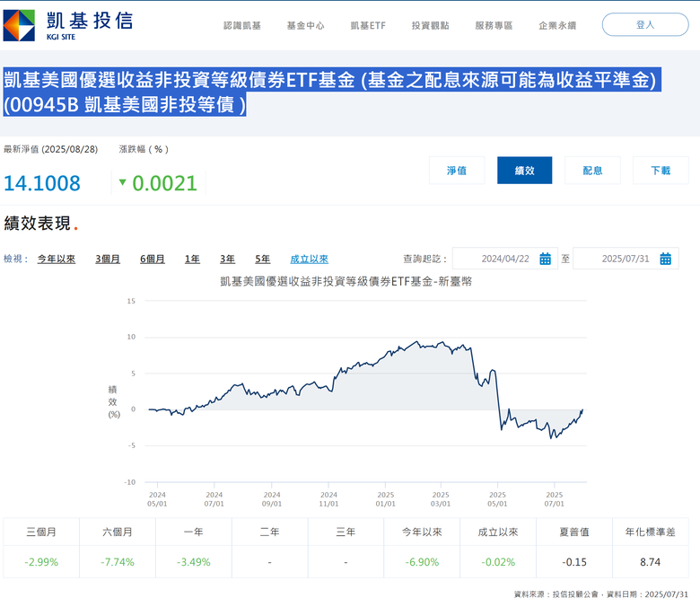
Task: View 今年以來 performance range
Action: point(57,260)
